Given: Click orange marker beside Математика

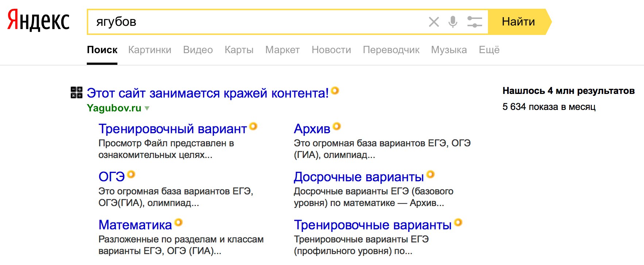Looking at the screenshot, I should tap(178, 222).
